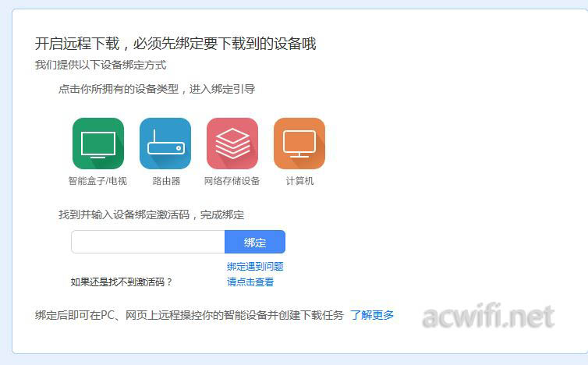Viewport: 588px width, 365px height.
Task: Click the 路由器 label under the router icon
Action: (166, 181)
